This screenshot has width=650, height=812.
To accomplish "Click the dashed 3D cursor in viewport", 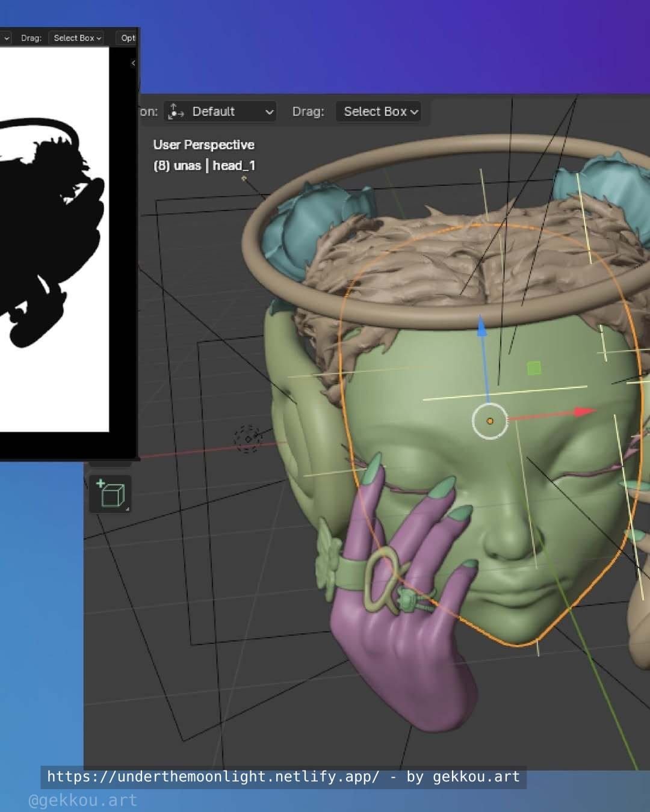I will pos(247,438).
